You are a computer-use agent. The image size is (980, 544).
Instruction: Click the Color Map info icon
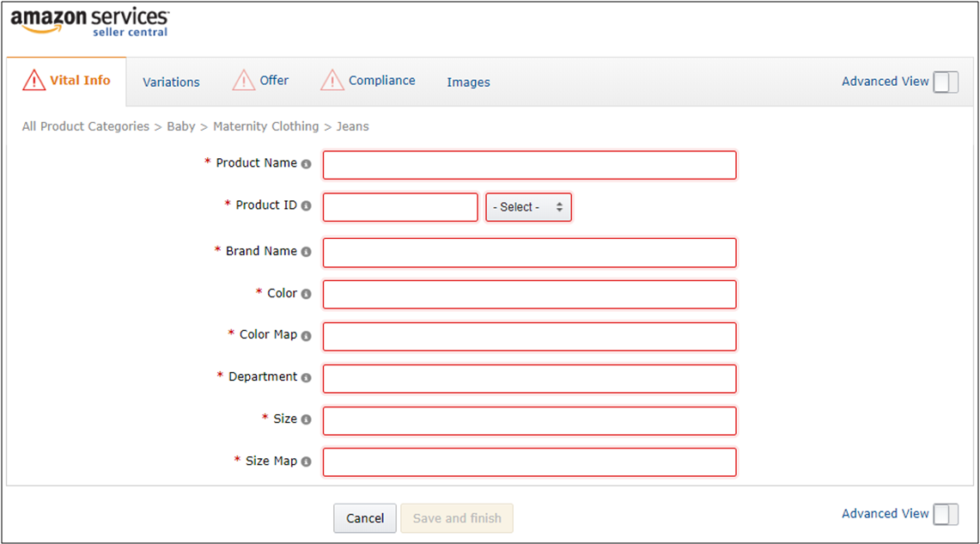[307, 336]
